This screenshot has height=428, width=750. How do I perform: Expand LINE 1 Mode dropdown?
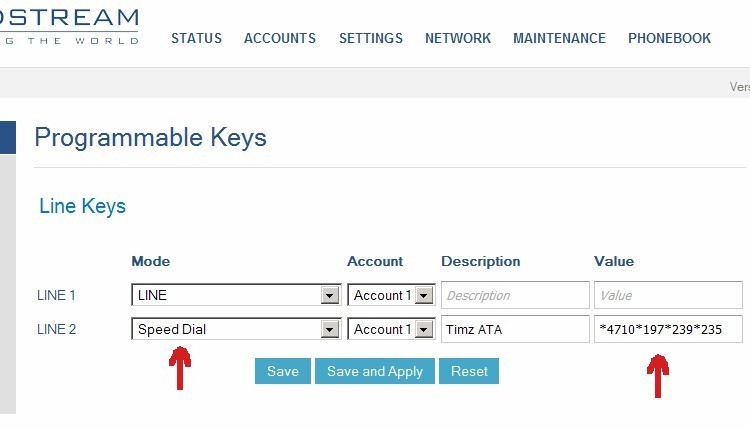pos(328,296)
